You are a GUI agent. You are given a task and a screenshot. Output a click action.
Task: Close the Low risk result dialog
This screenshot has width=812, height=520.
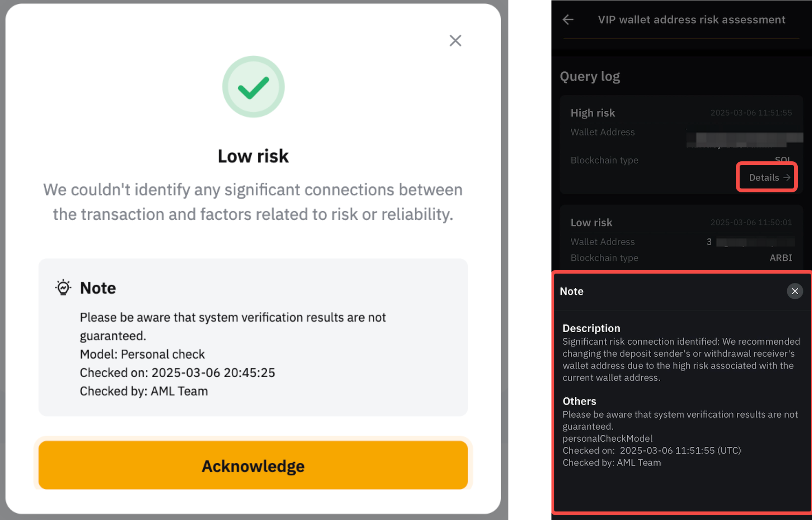(x=455, y=41)
